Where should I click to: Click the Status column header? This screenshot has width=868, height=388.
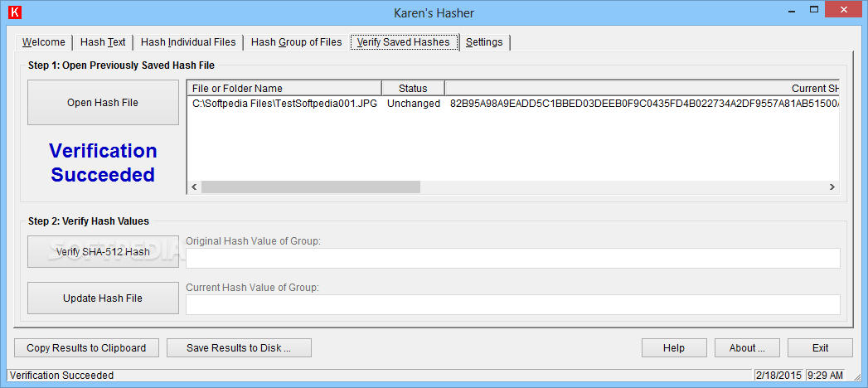pos(413,89)
